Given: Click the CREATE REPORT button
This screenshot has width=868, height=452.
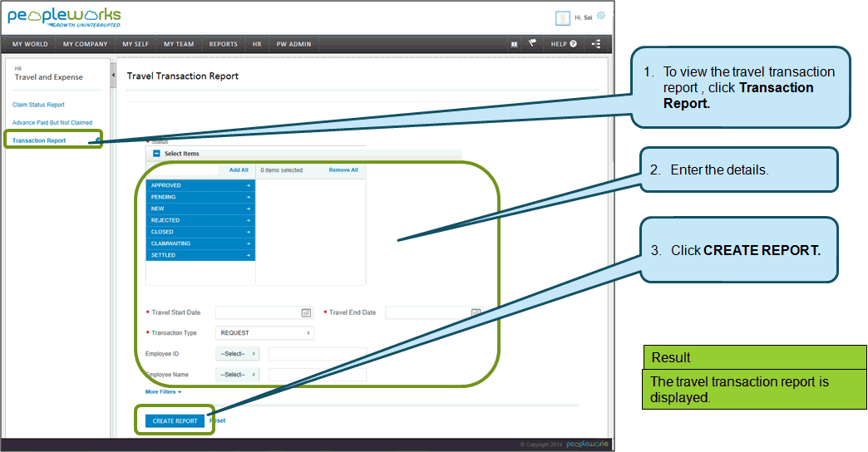Looking at the screenshot, I should (175, 421).
